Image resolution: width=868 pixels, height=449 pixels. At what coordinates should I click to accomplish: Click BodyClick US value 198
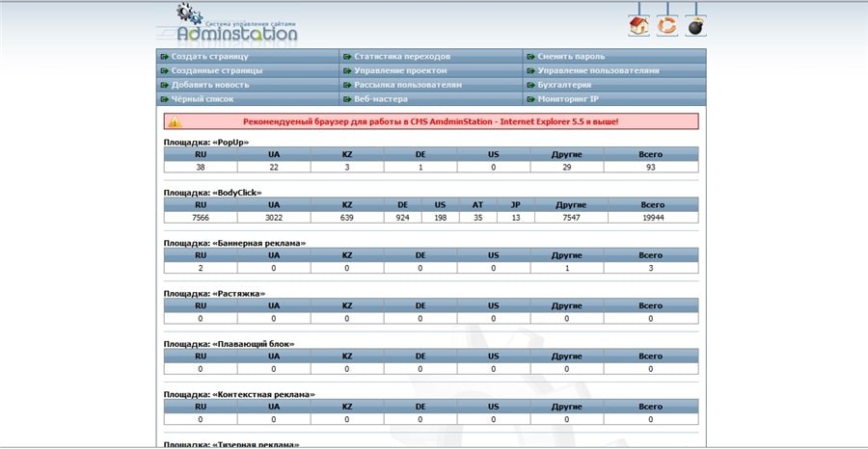[x=440, y=218]
